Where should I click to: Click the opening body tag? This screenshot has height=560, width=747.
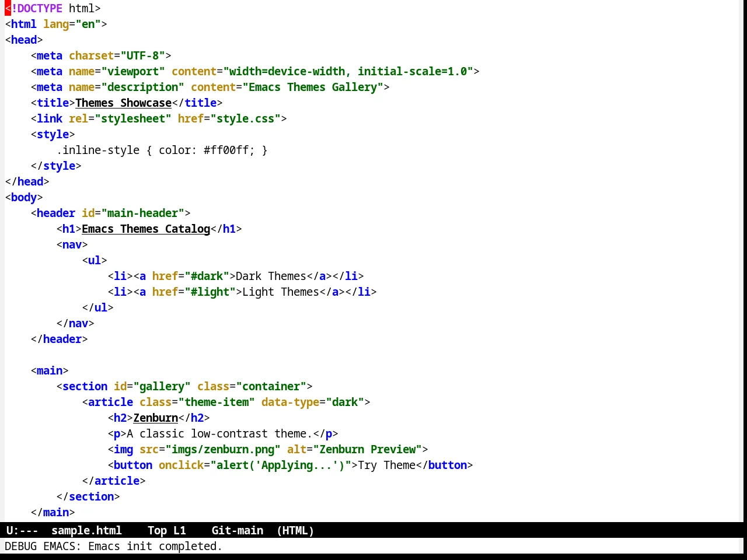tap(24, 197)
